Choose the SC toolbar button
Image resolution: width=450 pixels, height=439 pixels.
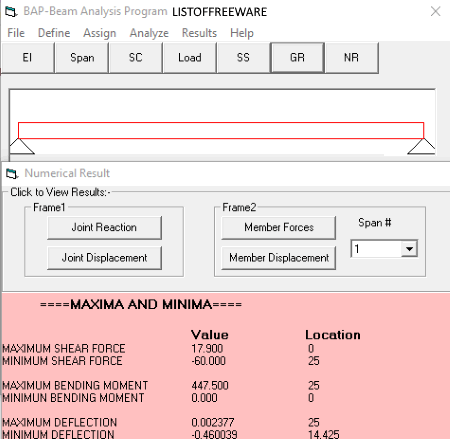point(136,58)
